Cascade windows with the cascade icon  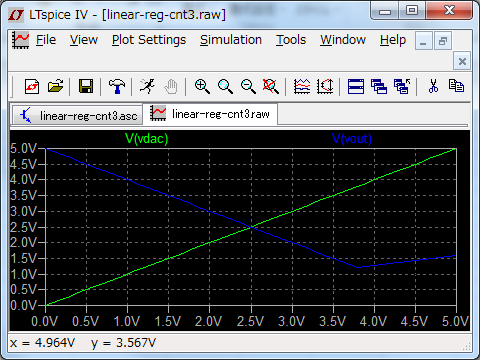[x=379, y=87]
